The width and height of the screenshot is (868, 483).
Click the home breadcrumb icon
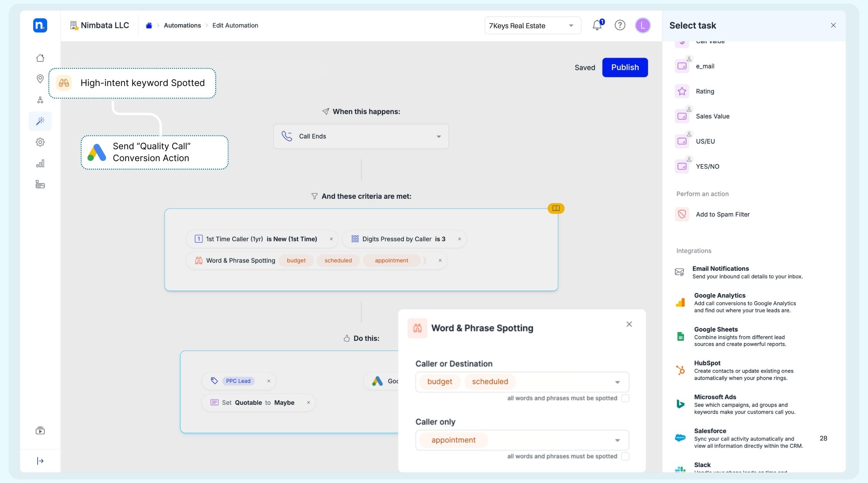[149, 25]
